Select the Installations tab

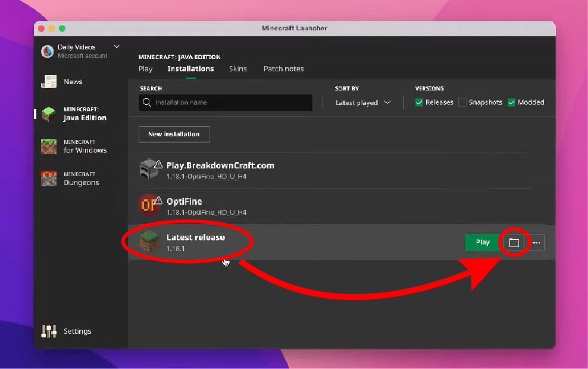pos(190,69)
